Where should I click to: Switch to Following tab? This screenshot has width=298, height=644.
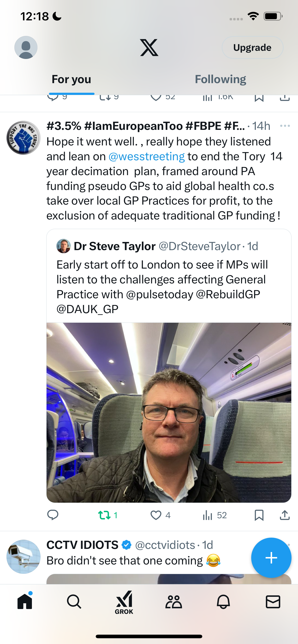click(220, 79)
